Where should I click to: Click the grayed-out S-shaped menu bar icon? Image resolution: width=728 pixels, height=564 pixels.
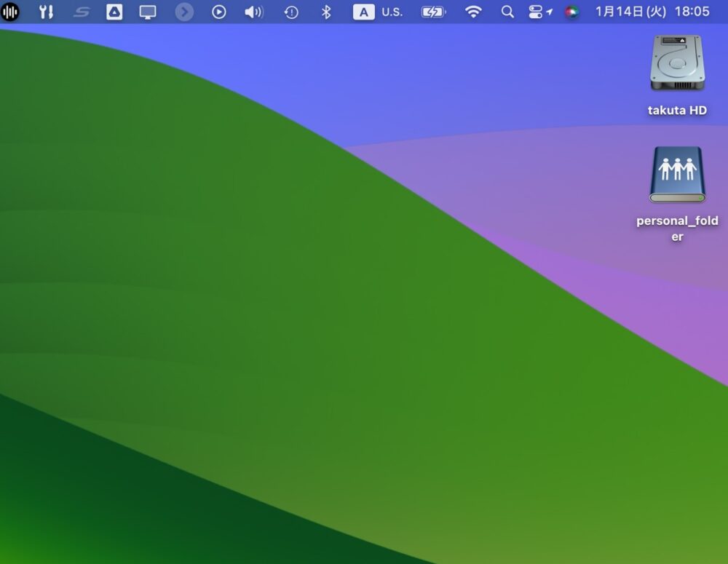pyautogui.click(x=81, y=12)
